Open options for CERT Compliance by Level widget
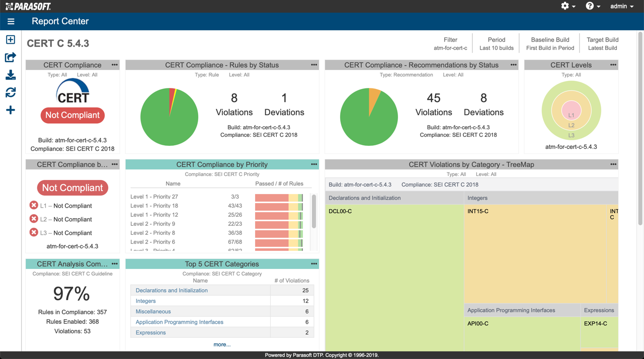Image resolution: width=644 pixels, height=359 pixels. point(115,164)
